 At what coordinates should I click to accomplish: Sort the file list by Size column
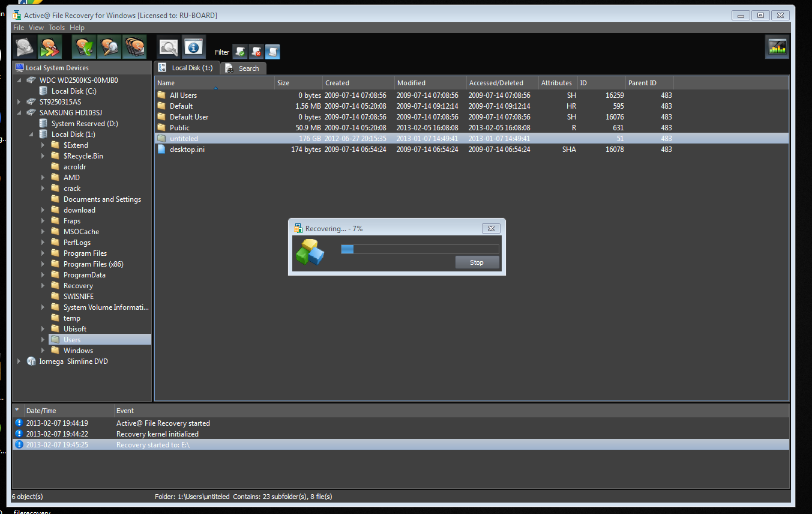click(298, 83)
